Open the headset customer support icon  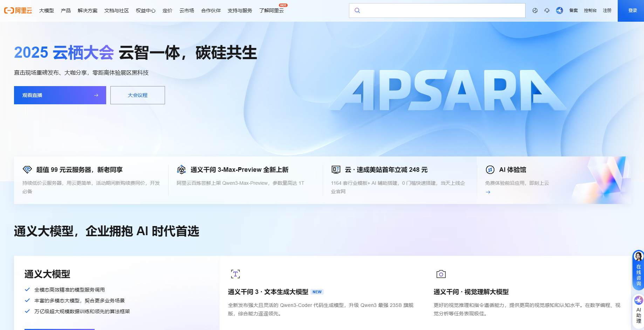[x=547, y=10]
